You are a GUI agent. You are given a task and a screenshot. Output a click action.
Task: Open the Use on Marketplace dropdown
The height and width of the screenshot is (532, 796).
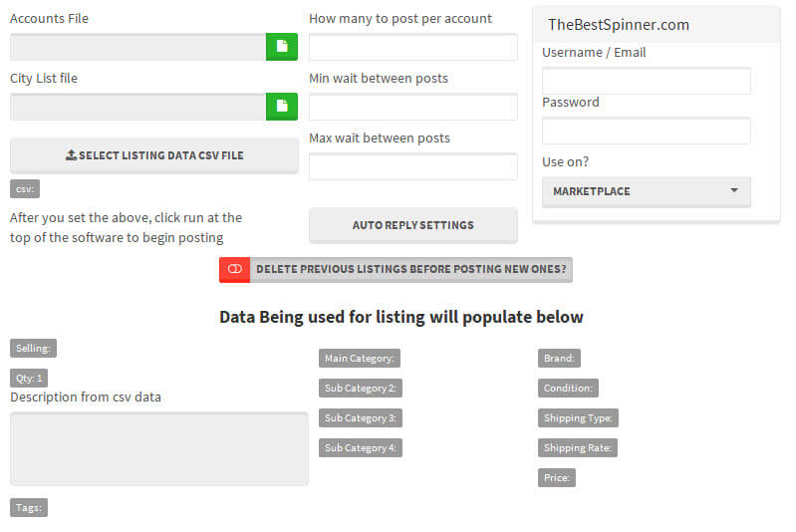coord(646,191)
